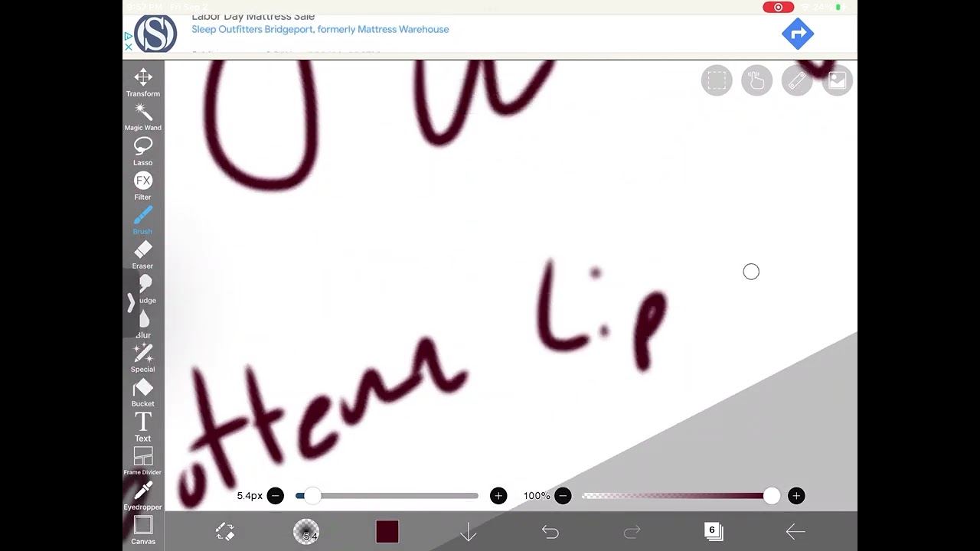Go back with the left arrow

795,532
